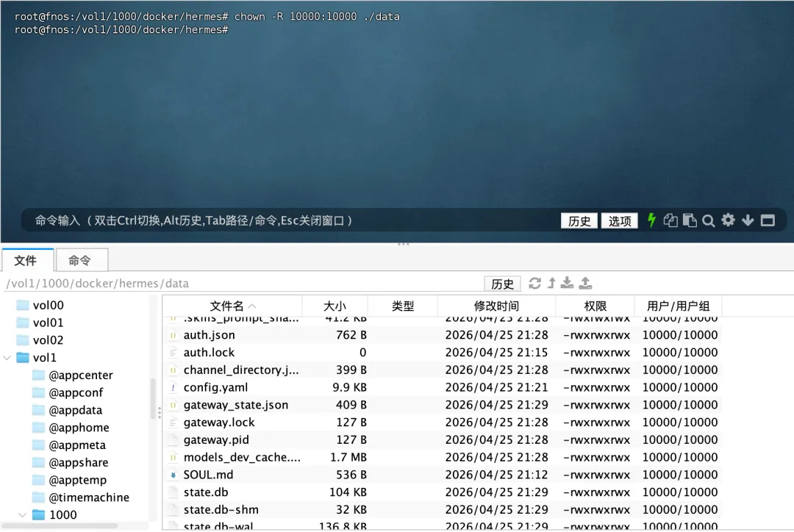The width and height of the screenshot is (794, 532).
Task: Select vol01 in folder tree
Action: (x=48, y=323)
